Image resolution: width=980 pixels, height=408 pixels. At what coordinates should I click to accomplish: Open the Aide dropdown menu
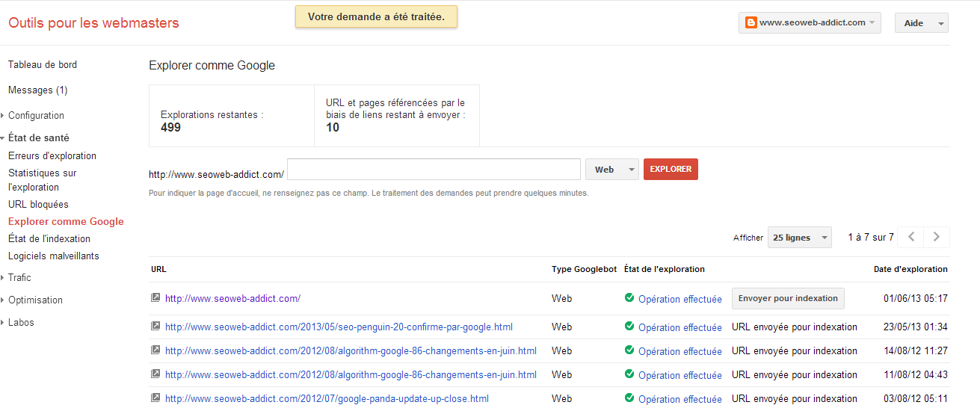(921, 23)
